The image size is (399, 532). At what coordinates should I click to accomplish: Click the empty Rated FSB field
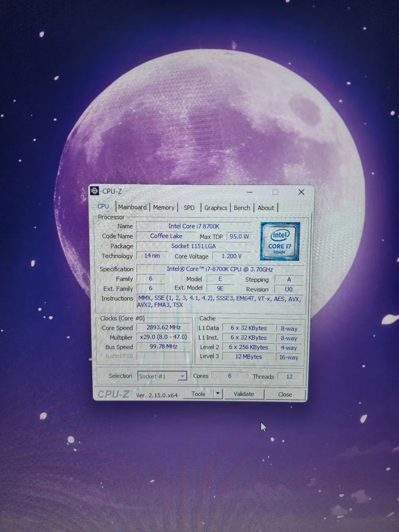[x=163, y=356]
